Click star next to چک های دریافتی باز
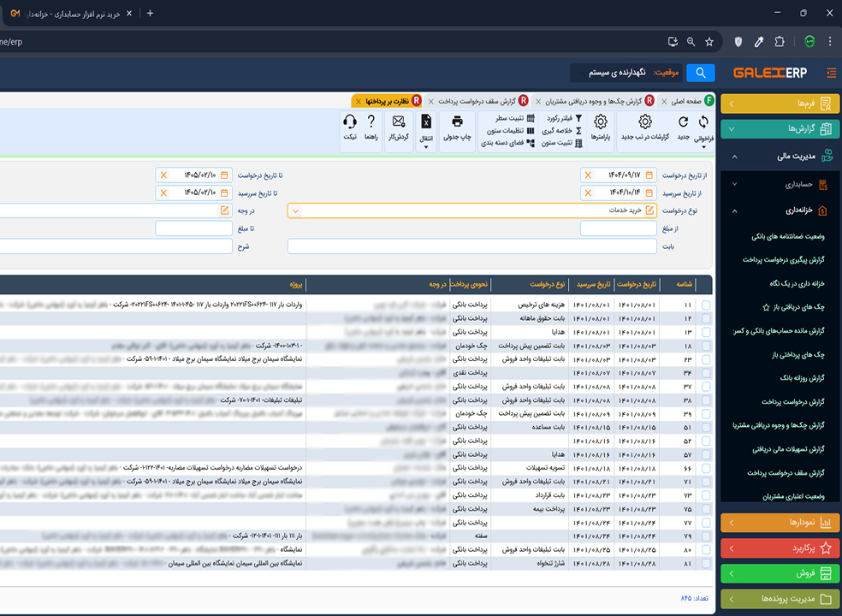 [766, 307]
